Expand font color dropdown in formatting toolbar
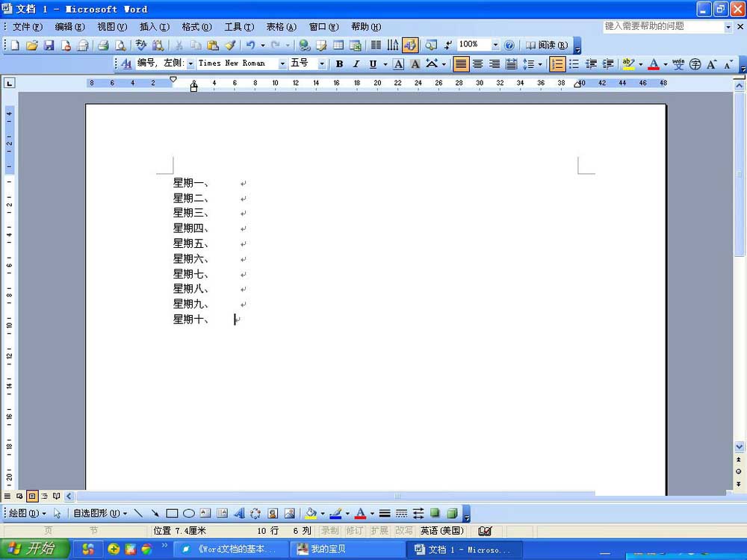747x560 pixels. pyautogui.click(x=666, y=63)
